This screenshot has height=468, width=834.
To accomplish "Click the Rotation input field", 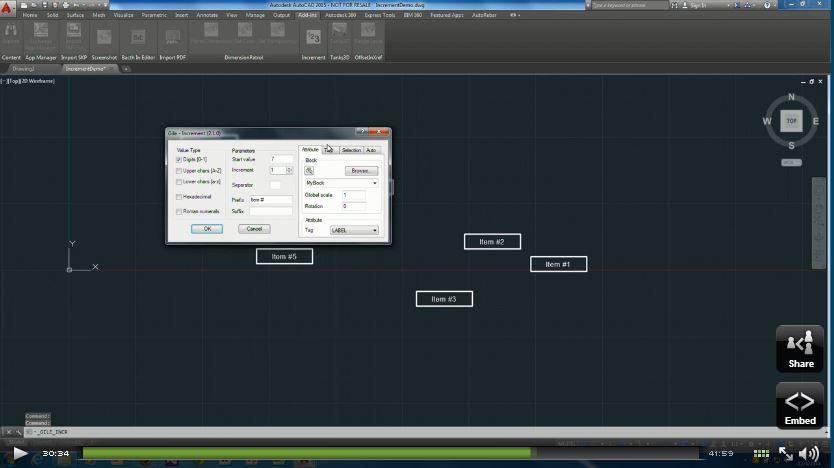I will (x=354, y=206).
